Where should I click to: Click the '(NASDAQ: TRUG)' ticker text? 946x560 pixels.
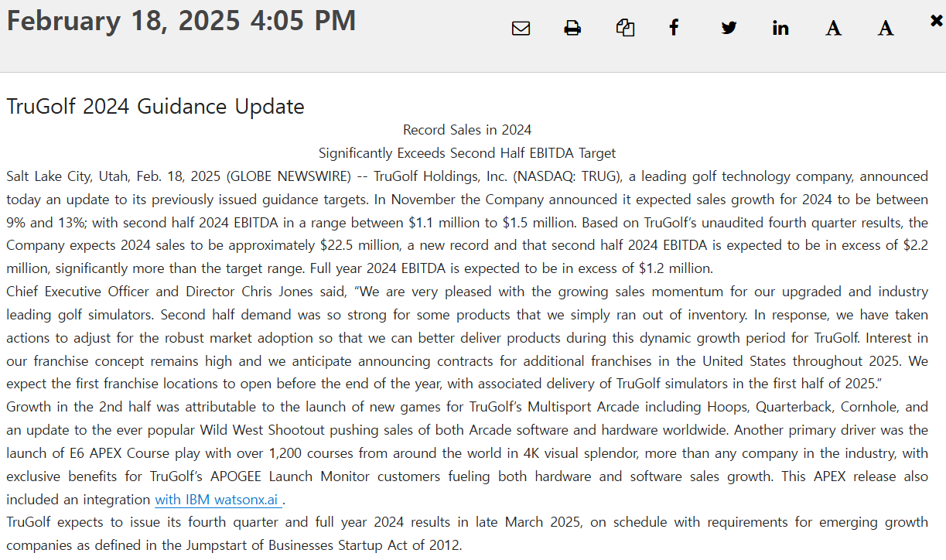click(x=569, y=176)
